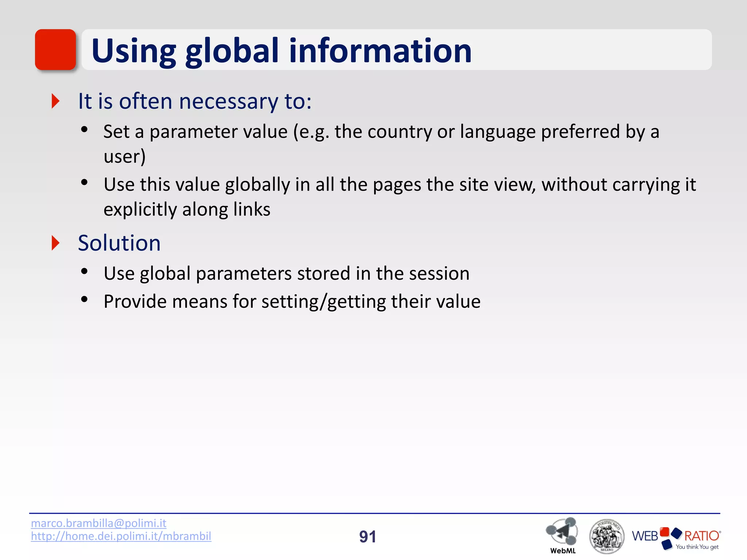Click the text 'explicitly along links'

(x=187, y=209)
